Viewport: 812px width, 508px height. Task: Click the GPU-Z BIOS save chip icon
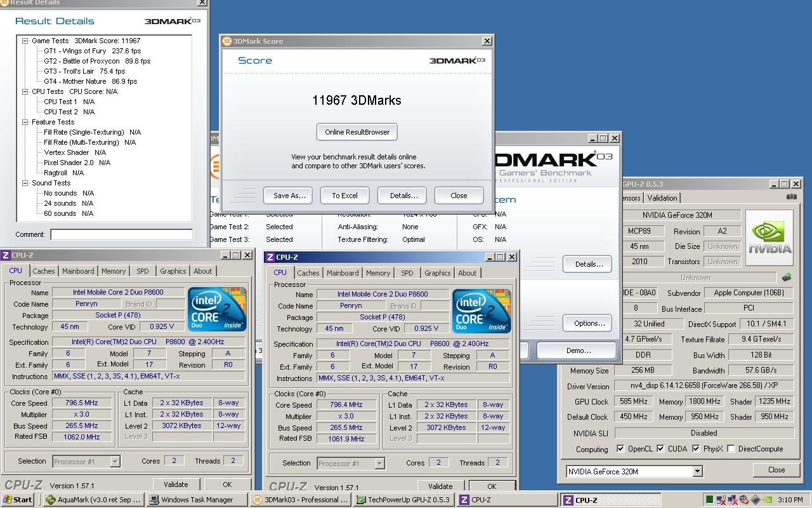[787, 277]
